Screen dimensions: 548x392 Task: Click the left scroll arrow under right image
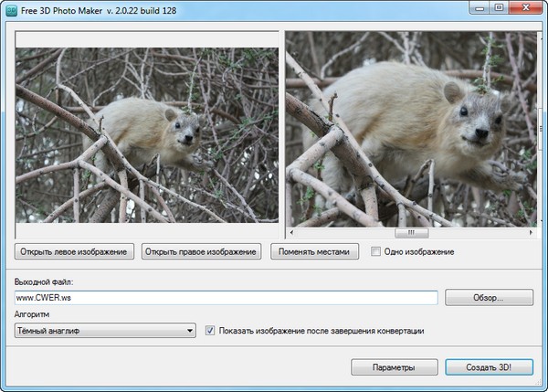[290, 232]
